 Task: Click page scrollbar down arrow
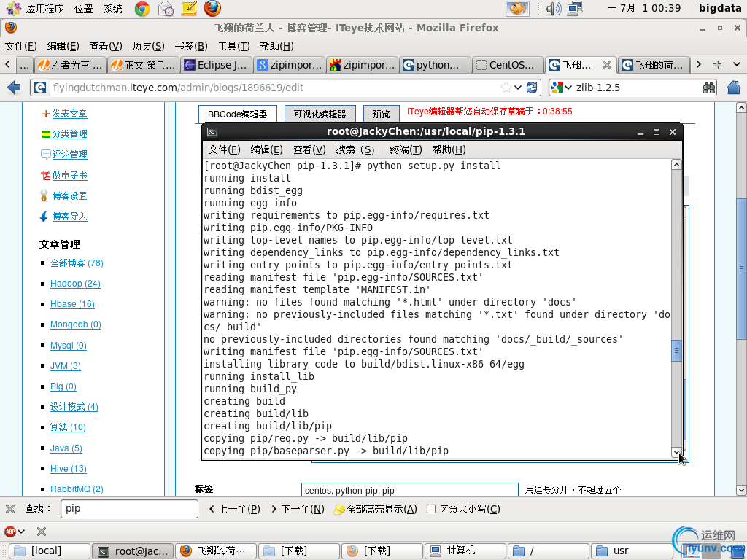coord(741,489)
